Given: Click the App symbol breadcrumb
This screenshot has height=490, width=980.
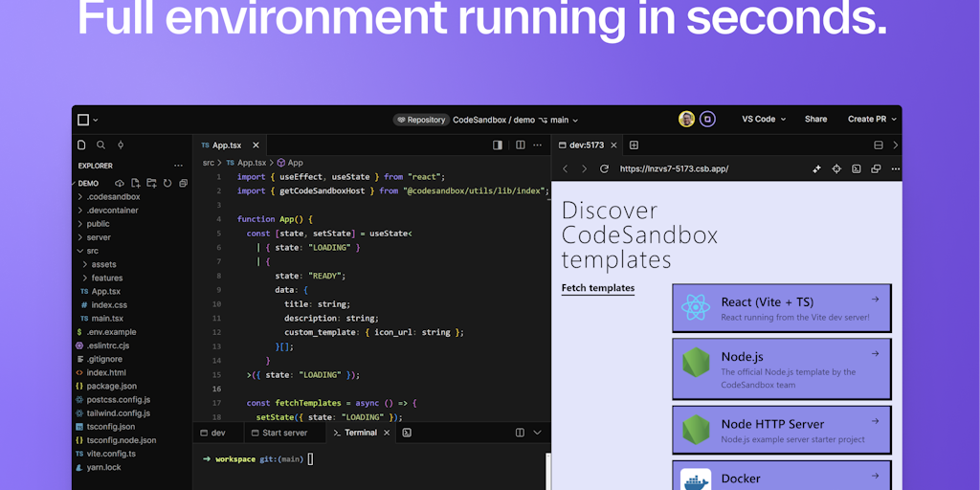Looking at the screenshot, I should pyautogui.click(x=290, y=163).
